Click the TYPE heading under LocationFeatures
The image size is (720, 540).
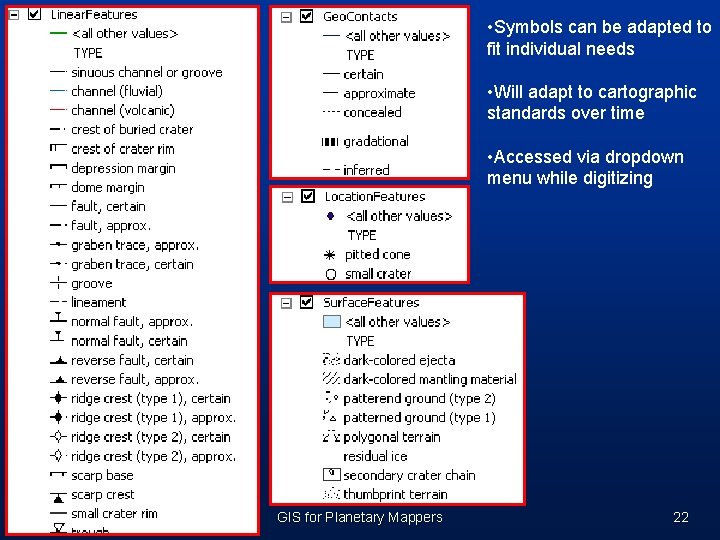[x=362, y=235]
